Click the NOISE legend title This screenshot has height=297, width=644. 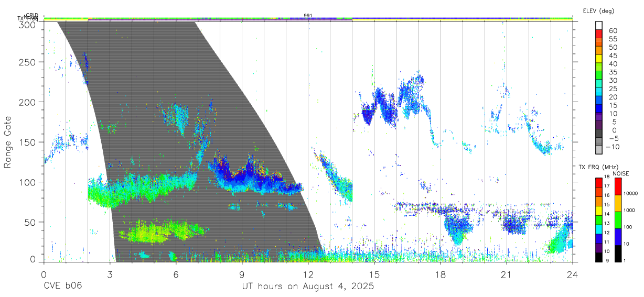point(621,173)
